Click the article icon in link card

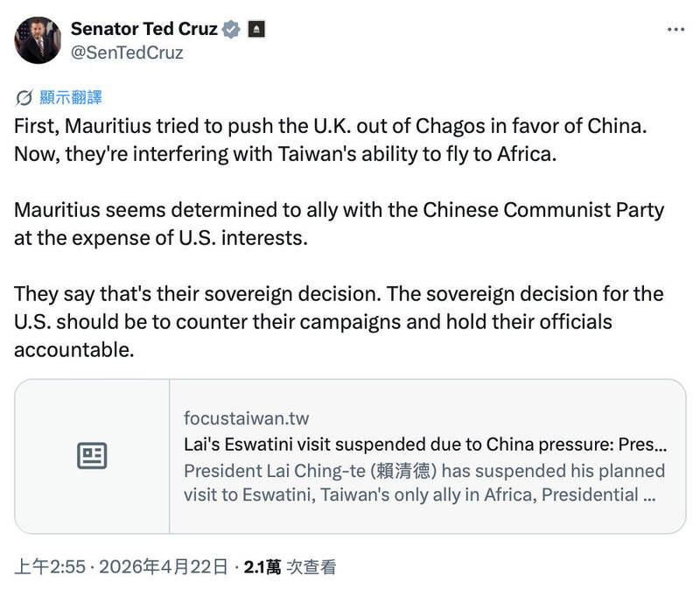coord(92,456)
